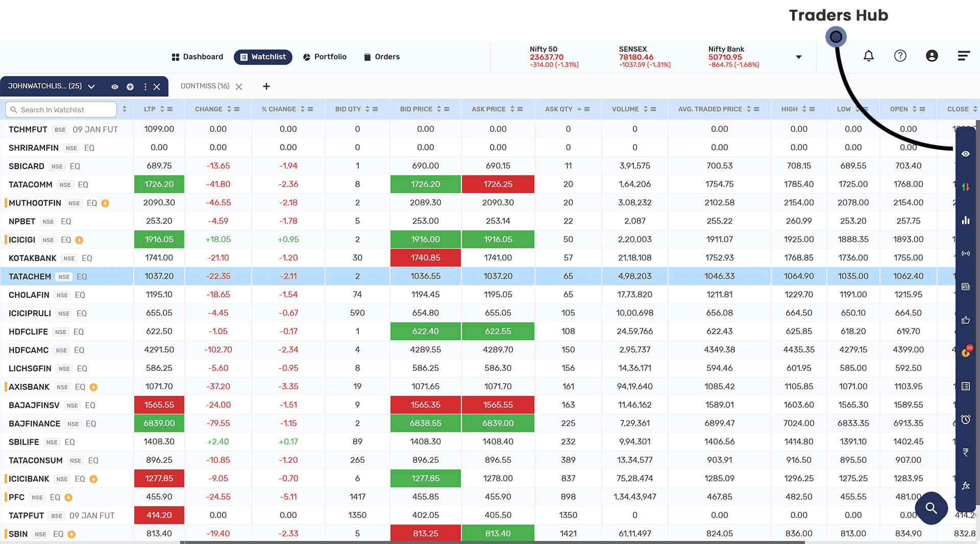Open the VOLUME column menu icon
Image resolution: width=980 pixels, height=544 pixels.
coord(653,109)
